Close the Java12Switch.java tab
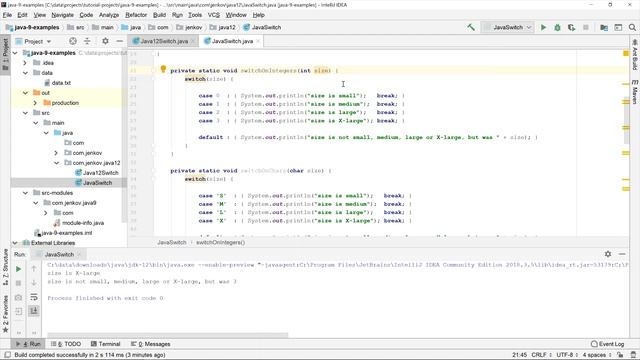This screenshot has width=640, height=360. pos(193,41)
